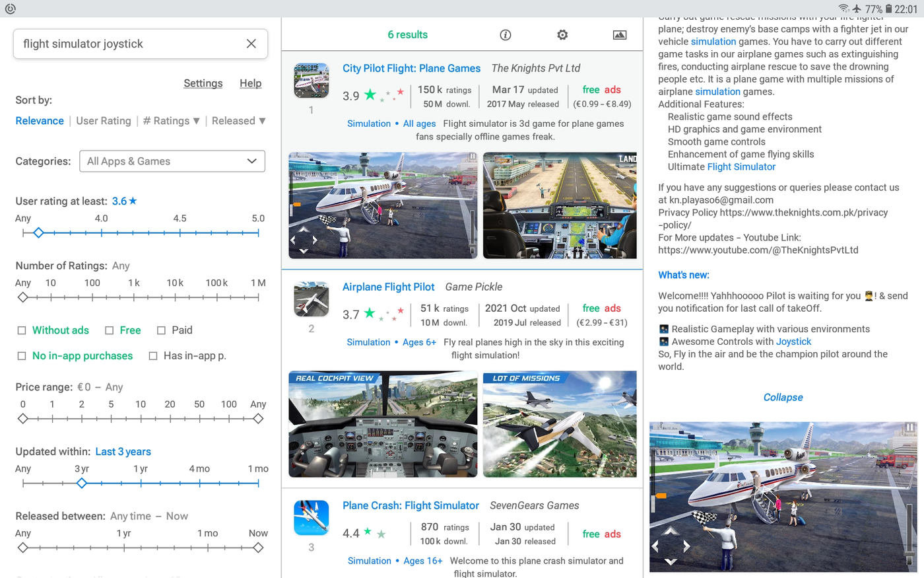
Task: Click the '6 results' count text
Action: tap(407, 35)
